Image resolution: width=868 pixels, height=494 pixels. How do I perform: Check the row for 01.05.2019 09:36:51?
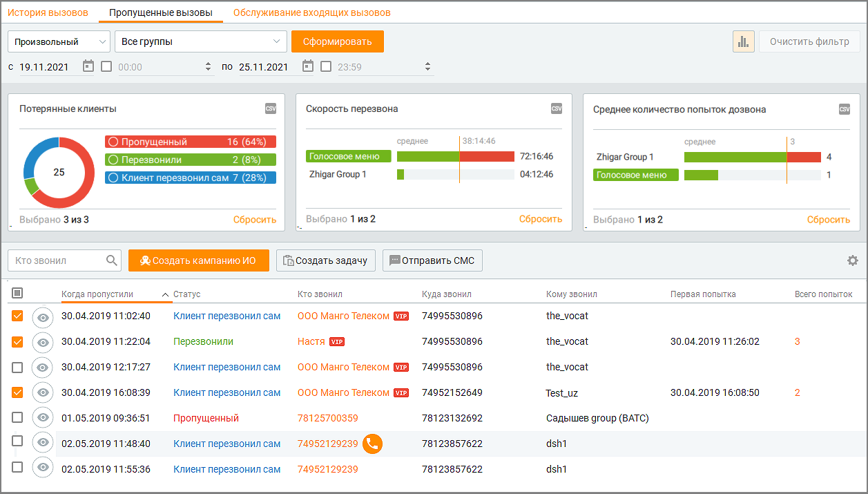point(17,417)
